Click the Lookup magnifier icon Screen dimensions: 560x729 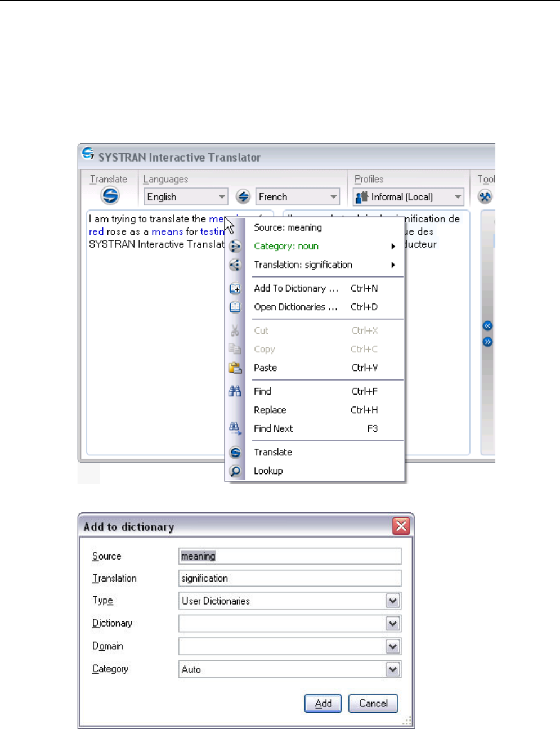pyautogui.click(x=235, y=471)
